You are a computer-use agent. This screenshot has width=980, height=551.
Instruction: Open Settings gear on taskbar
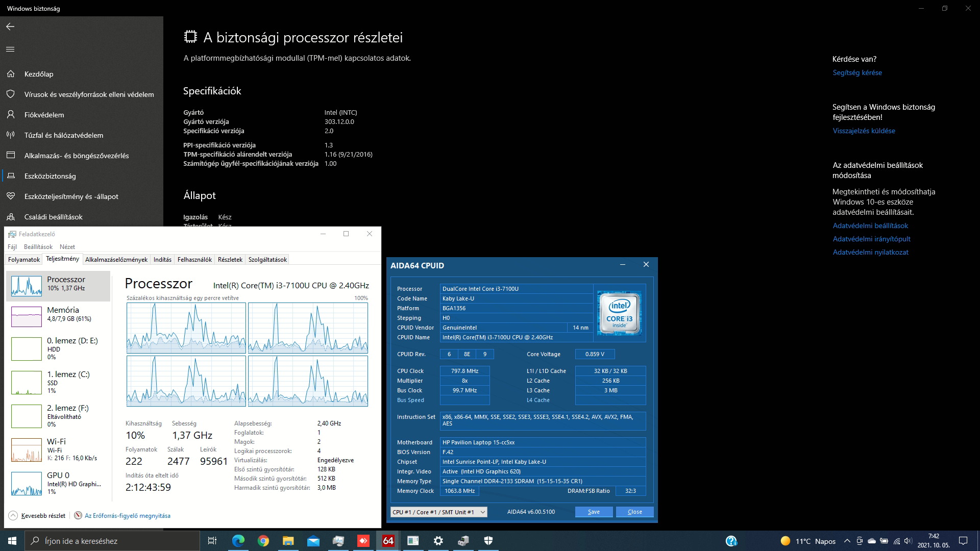tap(438, 541)
